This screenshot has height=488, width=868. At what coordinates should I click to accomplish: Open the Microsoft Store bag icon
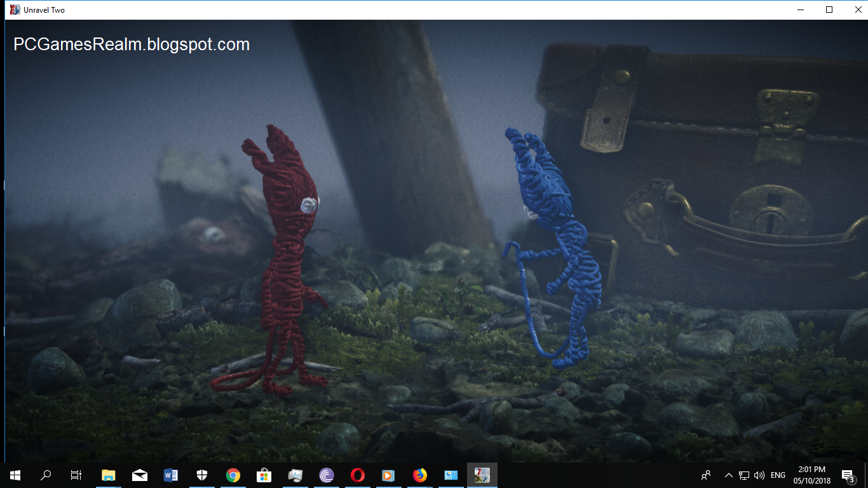click(264, 475)
